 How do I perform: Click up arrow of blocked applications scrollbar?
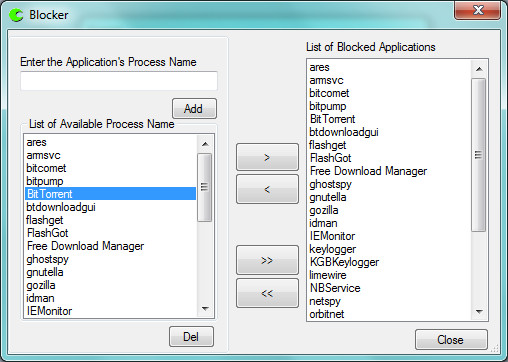point(479,69)
